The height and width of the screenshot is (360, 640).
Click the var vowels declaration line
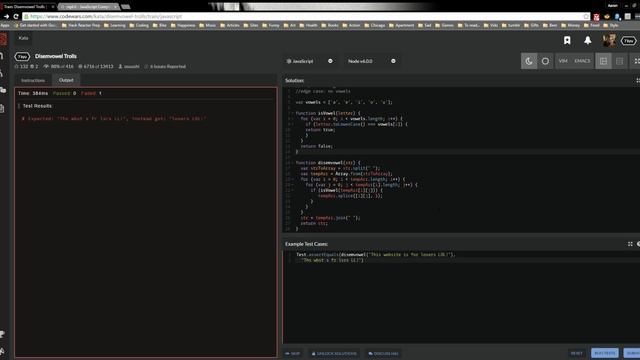(x=344, y=102)
